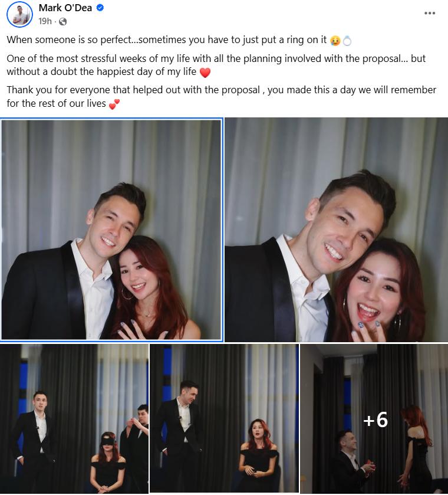Open the close-up couple selfie photo
Screen dimensions: 448x495
(x=337, y=230)
